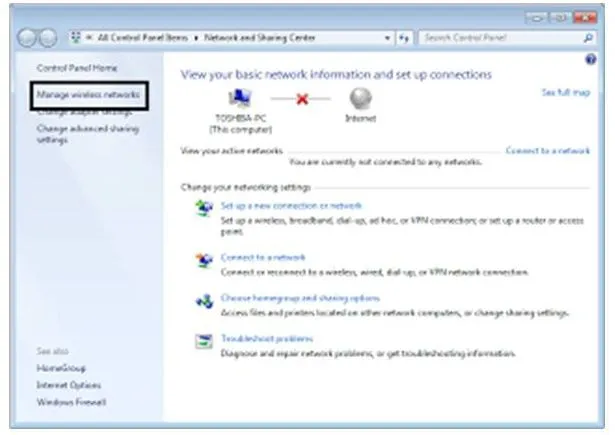615x435 pixels.
Task: Open Control Panel Home
Action: 77,68
